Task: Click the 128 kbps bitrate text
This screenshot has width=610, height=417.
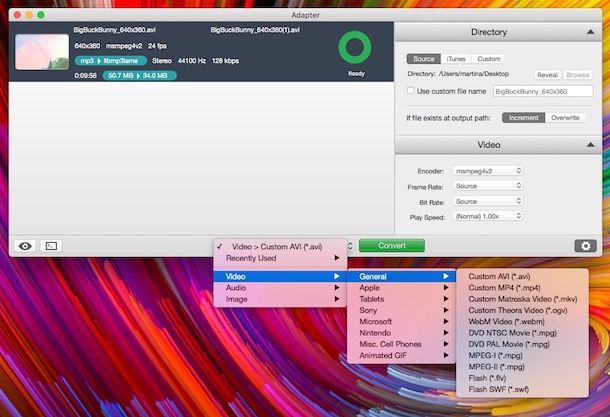Action: click(225, 61)
